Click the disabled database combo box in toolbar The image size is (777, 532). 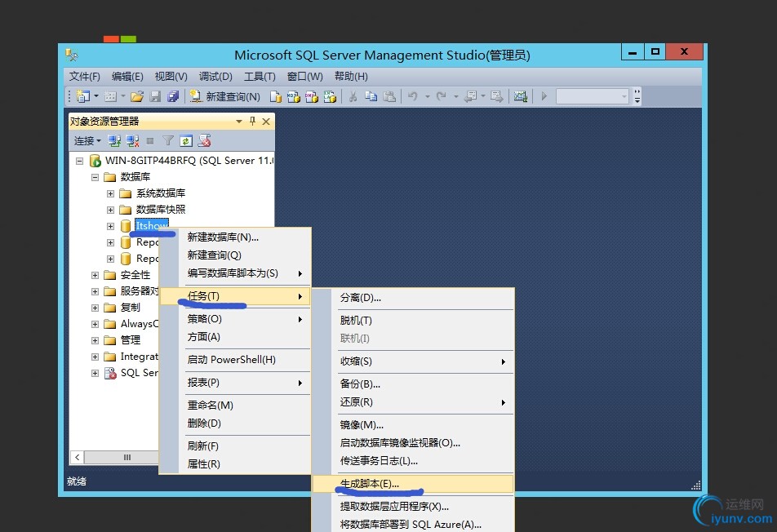[x=593, y=96]
